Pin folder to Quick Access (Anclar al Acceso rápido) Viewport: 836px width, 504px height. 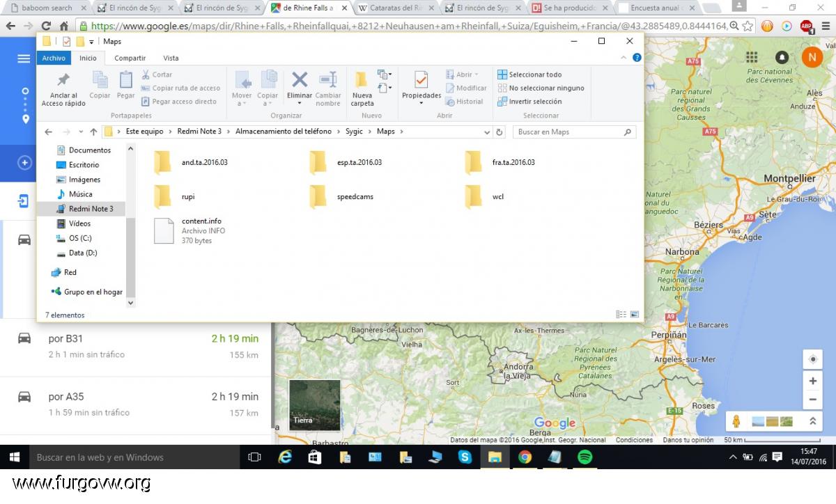pyautogui.click(x=63, y=89)
